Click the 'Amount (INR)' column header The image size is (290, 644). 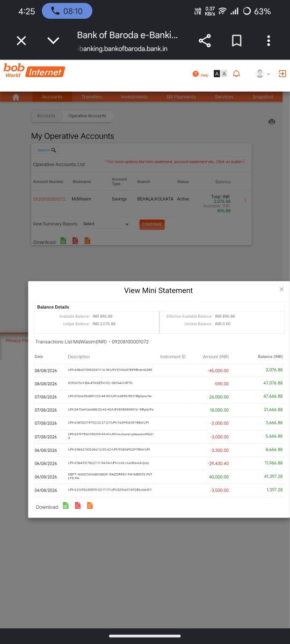pos(216,357)
